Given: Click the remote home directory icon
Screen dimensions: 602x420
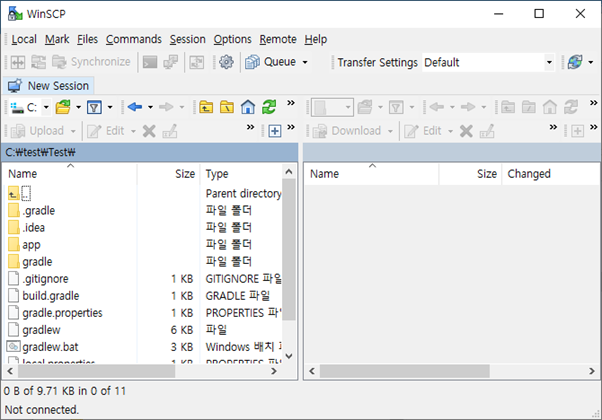Looking at the screenshot, I should 550,107.
